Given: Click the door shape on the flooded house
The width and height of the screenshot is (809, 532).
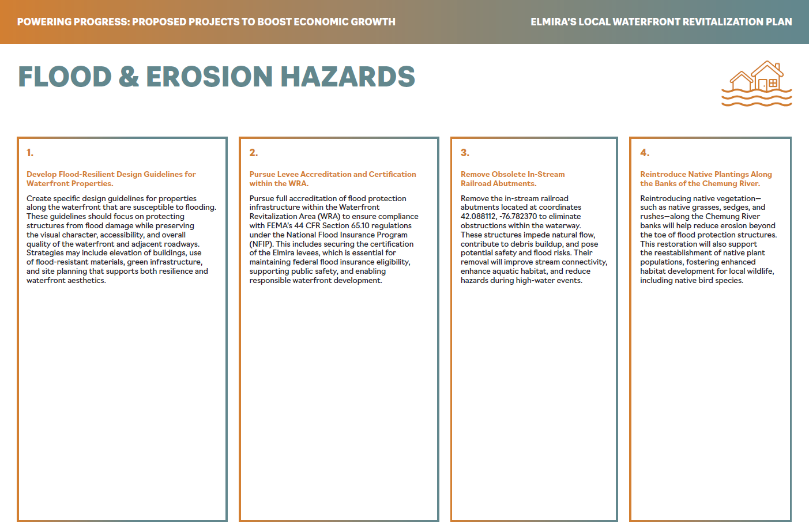Looking at the screenshot, I should pyautogui.click(x=763, y=85).
